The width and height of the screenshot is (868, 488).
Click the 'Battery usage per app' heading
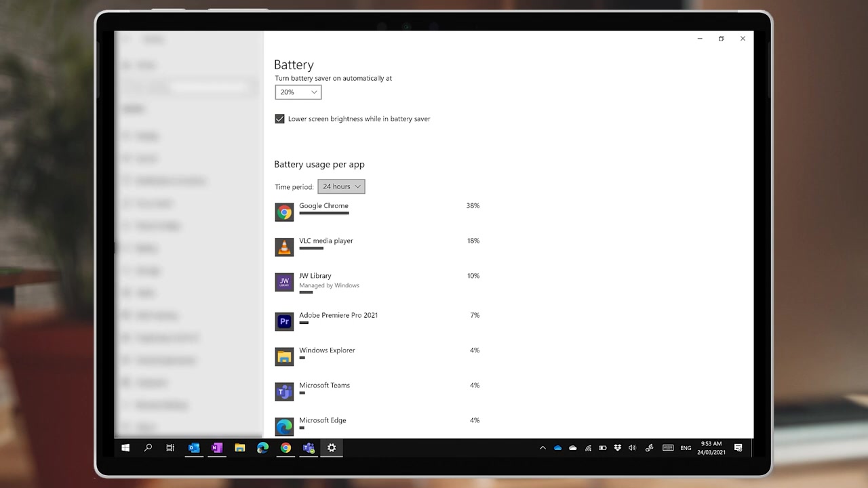pos(319,165)
